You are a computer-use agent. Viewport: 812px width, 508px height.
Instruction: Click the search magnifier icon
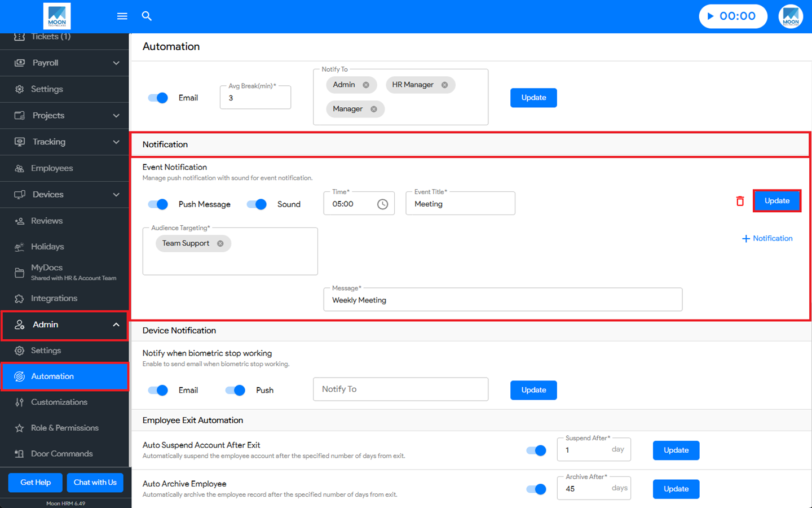(x=147, y=16)
